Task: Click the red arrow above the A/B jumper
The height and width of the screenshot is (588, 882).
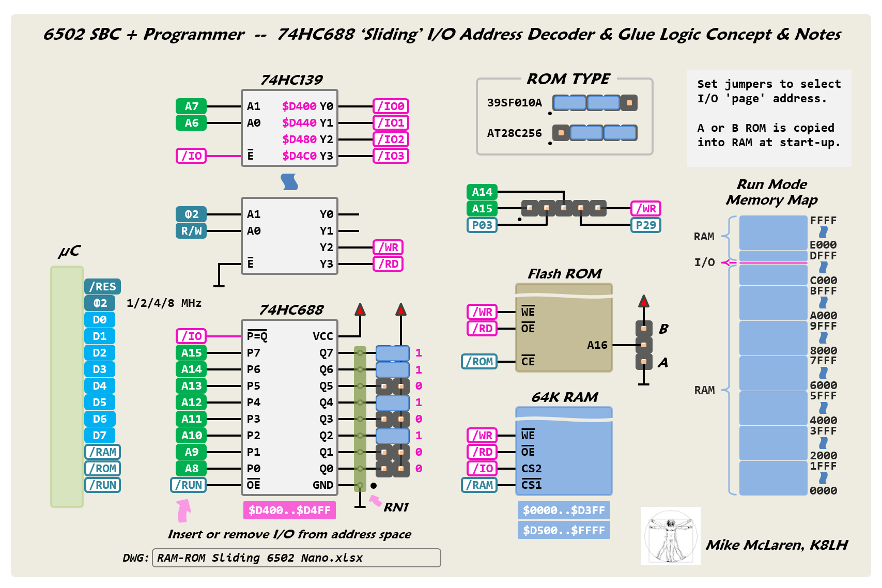Action: pyautogui.click(x=643, y=301)
